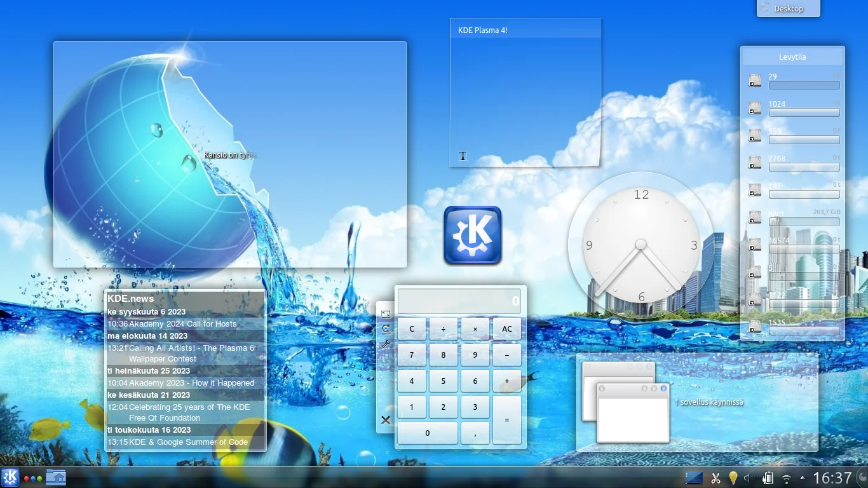Click the 4 key on the calculator
This screenshot has width=868, height=488.
coord(412,381)
